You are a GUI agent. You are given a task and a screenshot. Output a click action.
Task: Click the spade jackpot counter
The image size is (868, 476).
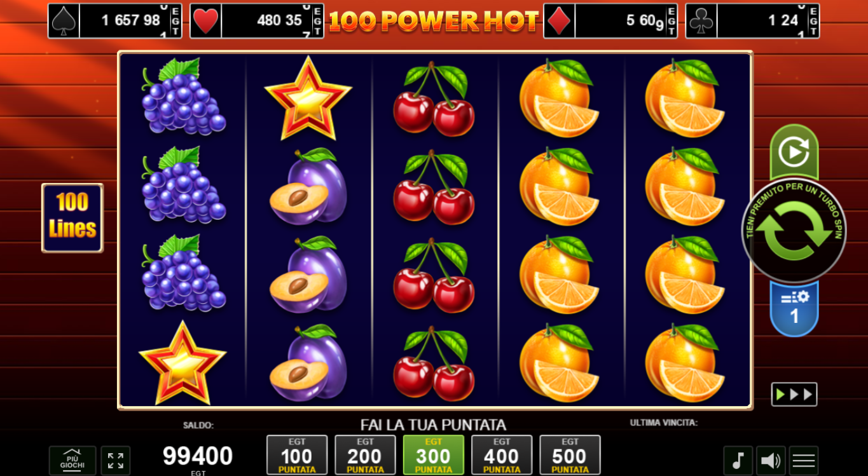click(115, 21)
